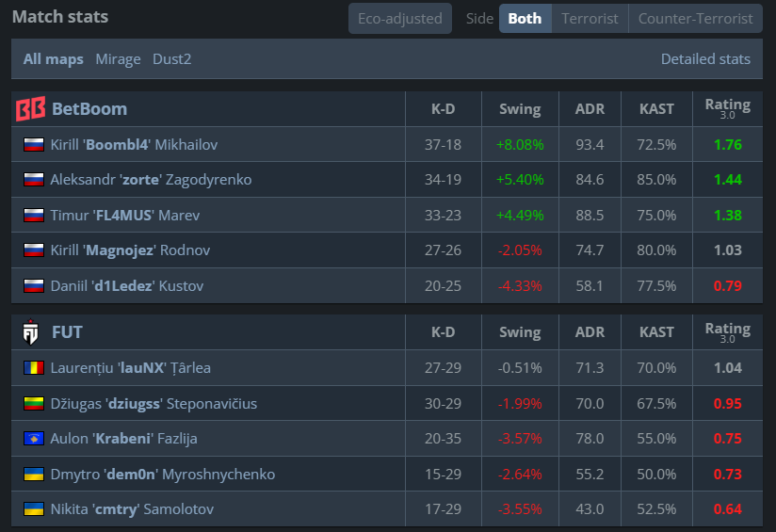Click the Ukrainian flag beside dem0n
The width and height of the screenshot is (776, 532).
(34, 475)
